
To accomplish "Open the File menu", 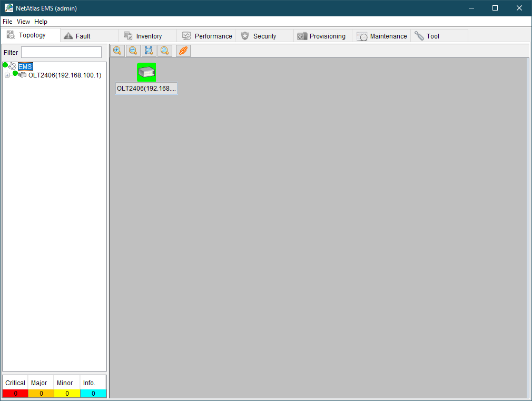I will (x=7, y=22).
